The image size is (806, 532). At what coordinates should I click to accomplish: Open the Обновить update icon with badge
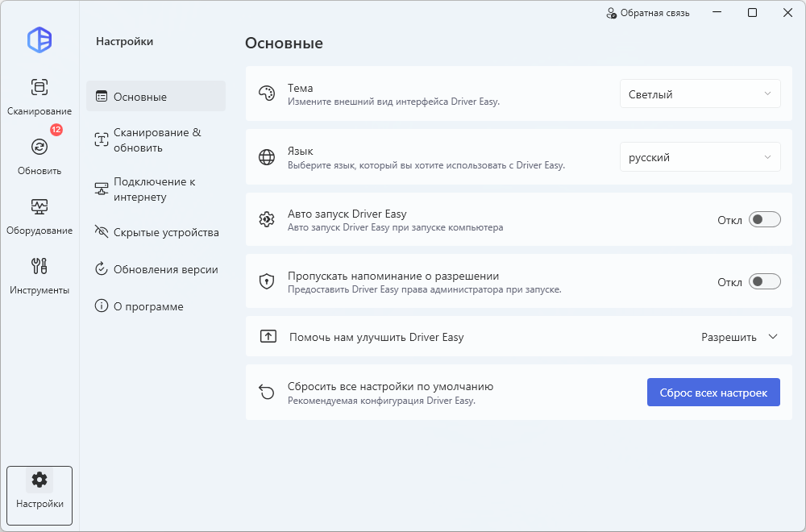pyautogui.click(x=39, y=147)
